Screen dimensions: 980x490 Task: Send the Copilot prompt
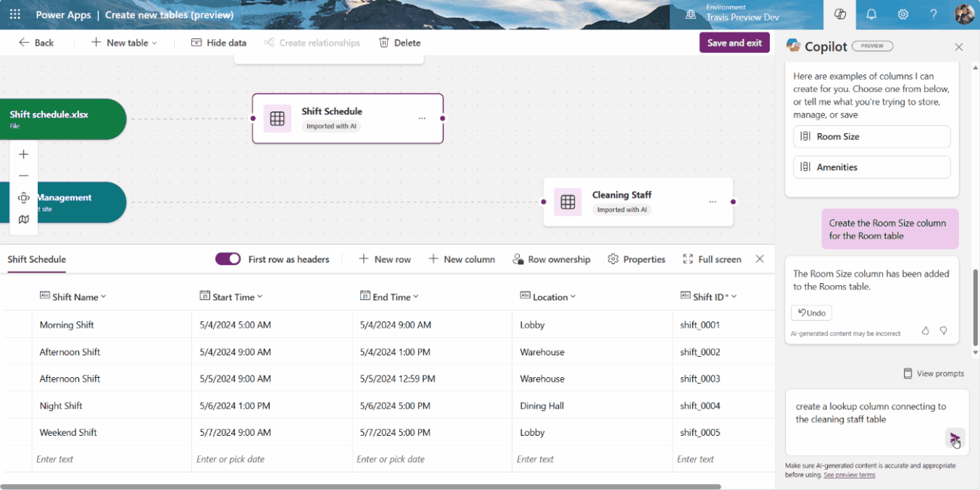954,438
